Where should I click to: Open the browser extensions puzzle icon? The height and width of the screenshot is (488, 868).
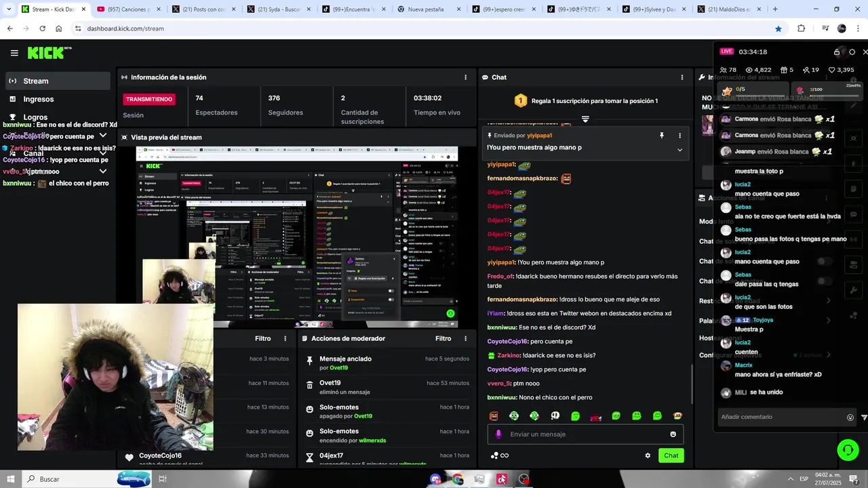click(x=801, y=28)
